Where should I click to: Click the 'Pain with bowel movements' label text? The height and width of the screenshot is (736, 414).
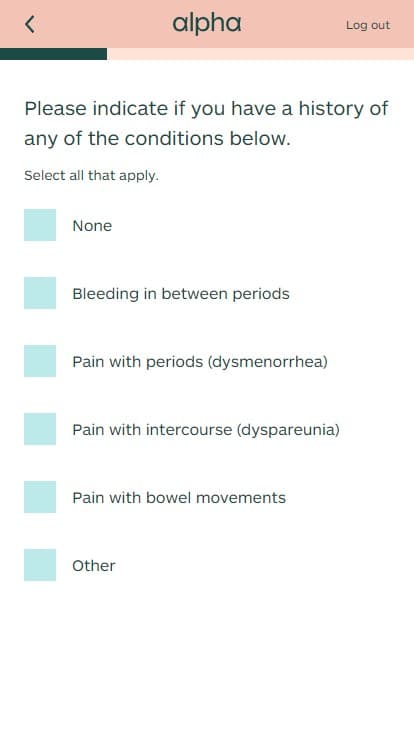coord(179,498)
